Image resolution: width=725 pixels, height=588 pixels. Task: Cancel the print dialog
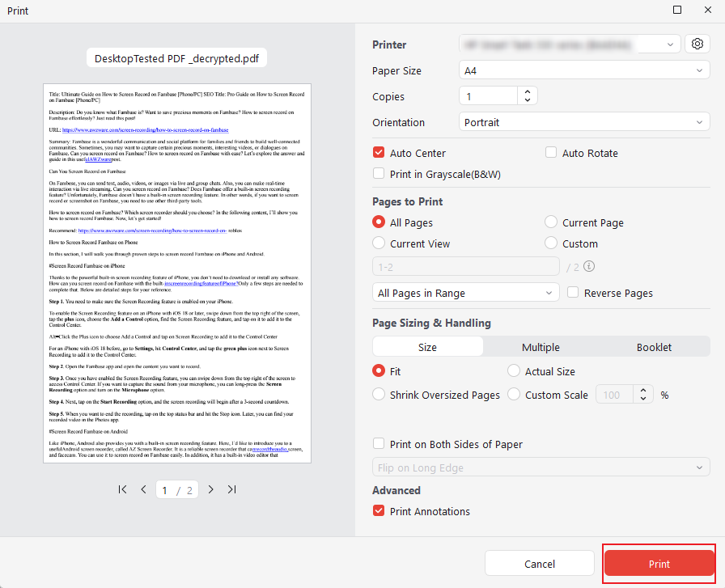coord(539,563)
